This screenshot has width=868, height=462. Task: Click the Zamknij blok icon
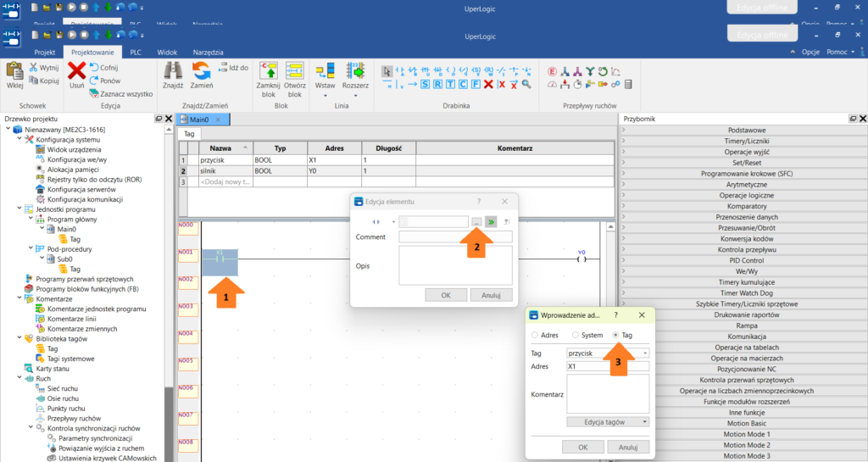click(269, 71)
